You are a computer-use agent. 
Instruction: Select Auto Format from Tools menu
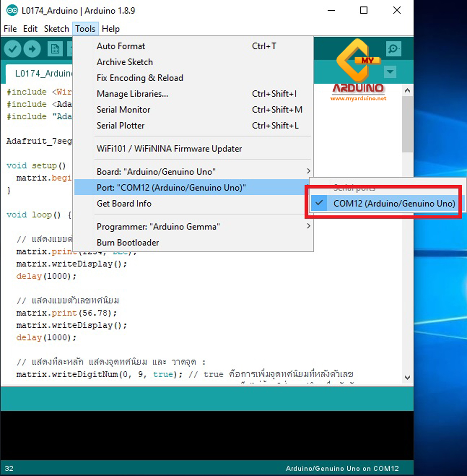[121, 46]
